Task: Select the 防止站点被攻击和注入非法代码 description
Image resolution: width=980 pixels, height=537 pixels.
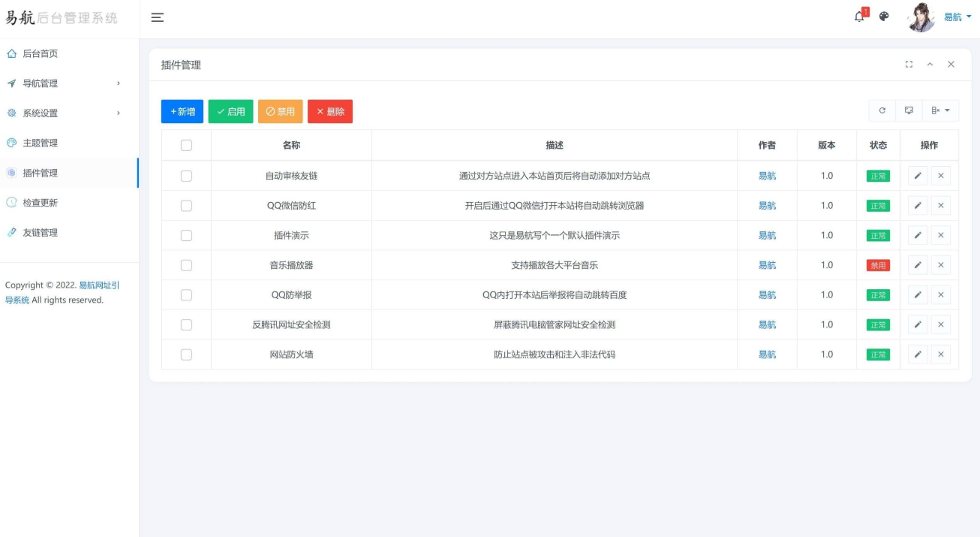Action: 555,354
